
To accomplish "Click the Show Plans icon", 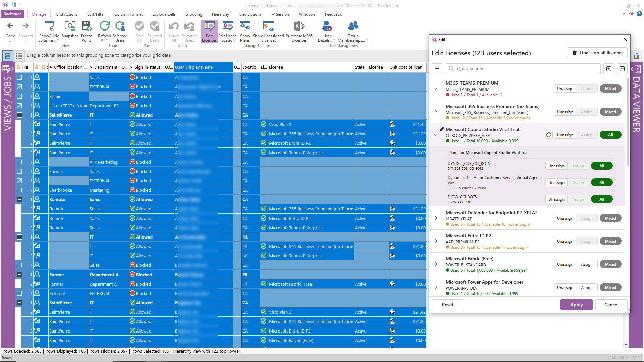I will click(x=245, y=26).
